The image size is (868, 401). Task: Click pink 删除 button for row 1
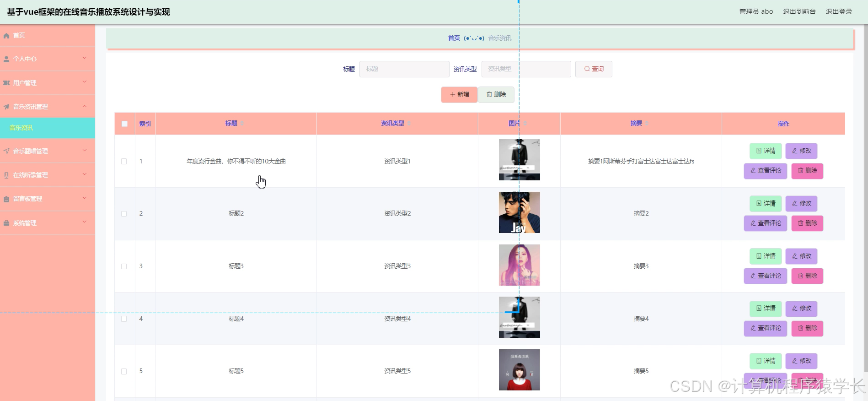pyautogui.click(x=807, y=170)
